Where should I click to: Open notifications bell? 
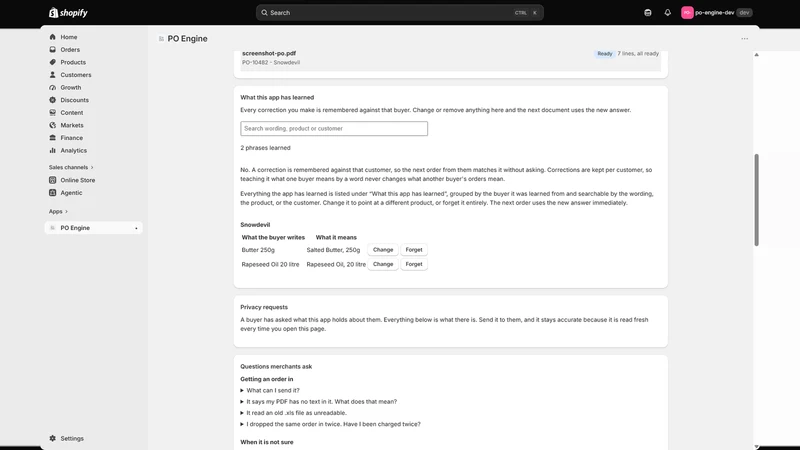(667, 13)
